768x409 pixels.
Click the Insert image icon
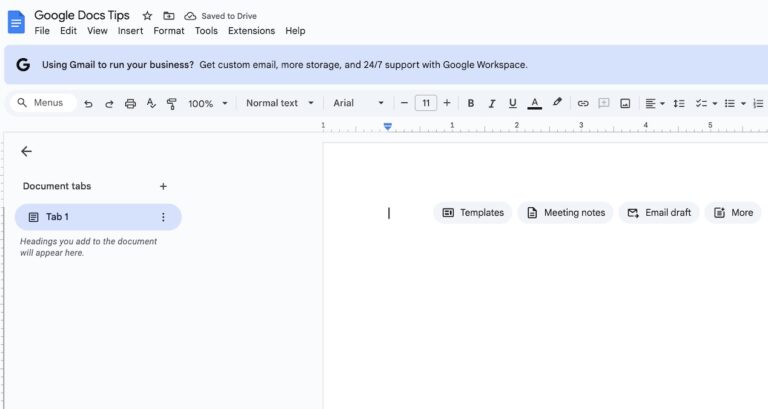coord(625,103)
